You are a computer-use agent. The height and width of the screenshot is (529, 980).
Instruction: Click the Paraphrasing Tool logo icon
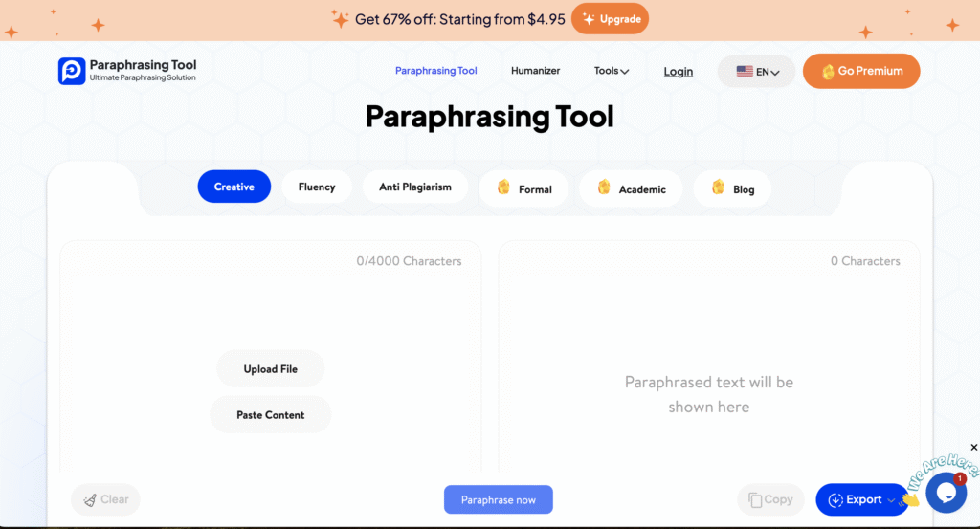click(72, 71)
